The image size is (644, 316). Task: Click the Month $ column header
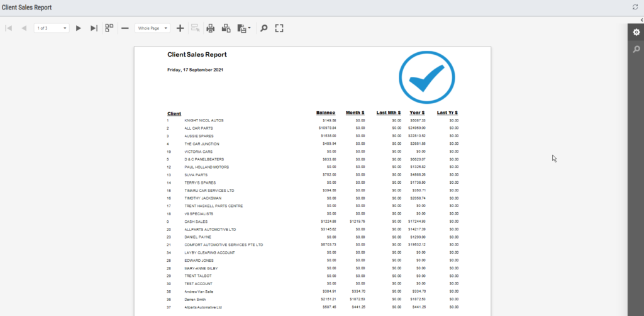click(355, 113)
